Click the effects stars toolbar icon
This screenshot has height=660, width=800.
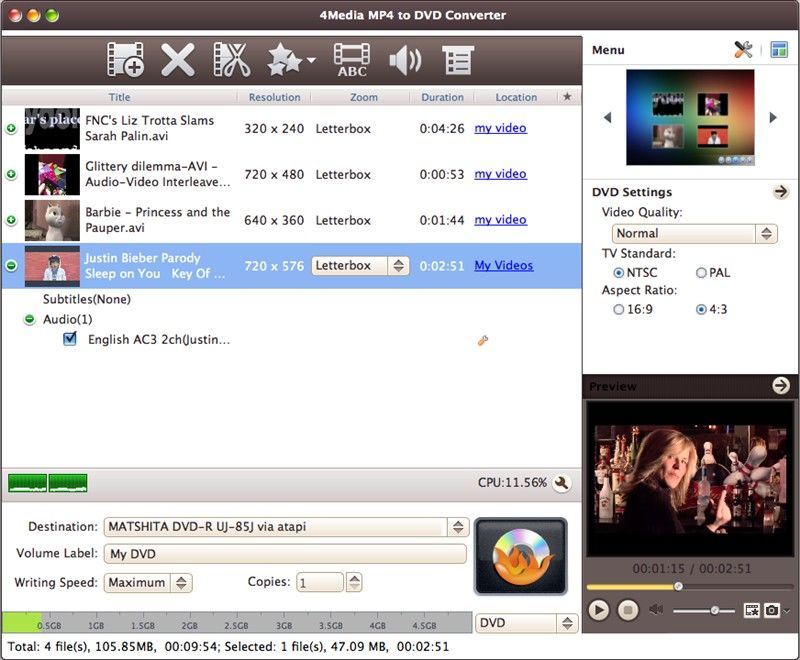[x=285, y=60]
